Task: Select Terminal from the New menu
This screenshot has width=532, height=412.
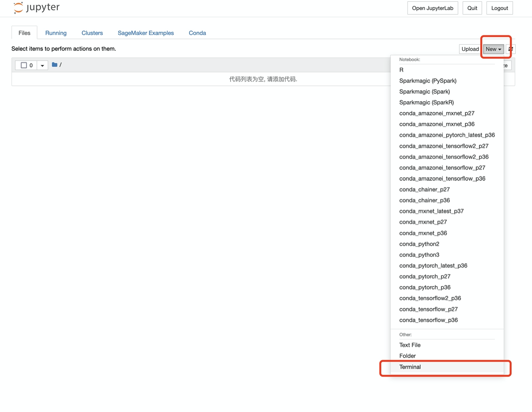Action: click(x=410, y=367)
